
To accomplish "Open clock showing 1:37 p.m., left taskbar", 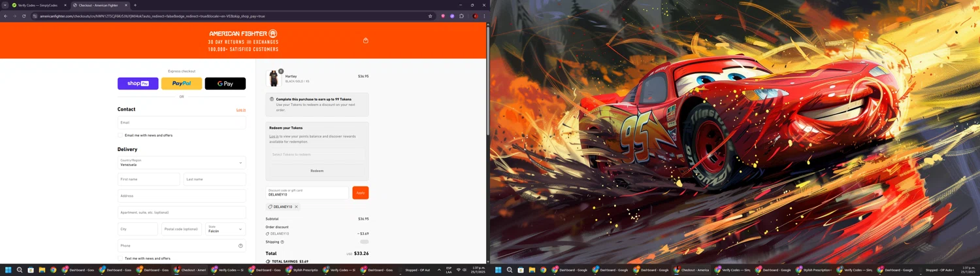I will 478,270.
